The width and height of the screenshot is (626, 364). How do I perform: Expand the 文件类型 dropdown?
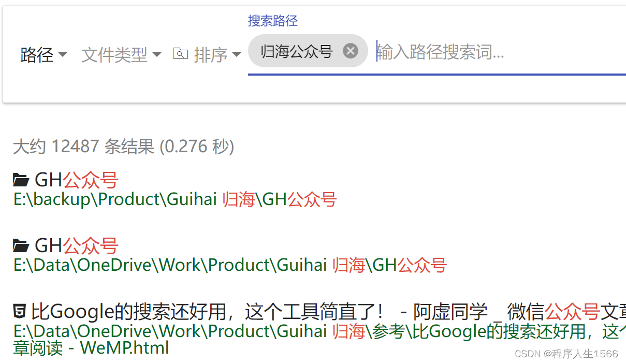click(122, 54)
